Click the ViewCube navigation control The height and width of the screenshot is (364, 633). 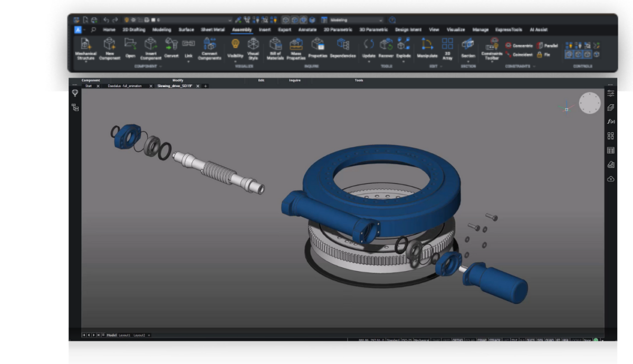[589, 103]
